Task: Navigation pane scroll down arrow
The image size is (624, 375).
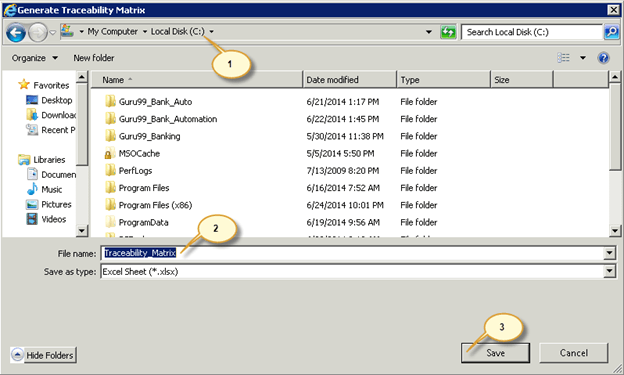Action: pos(82,230)
